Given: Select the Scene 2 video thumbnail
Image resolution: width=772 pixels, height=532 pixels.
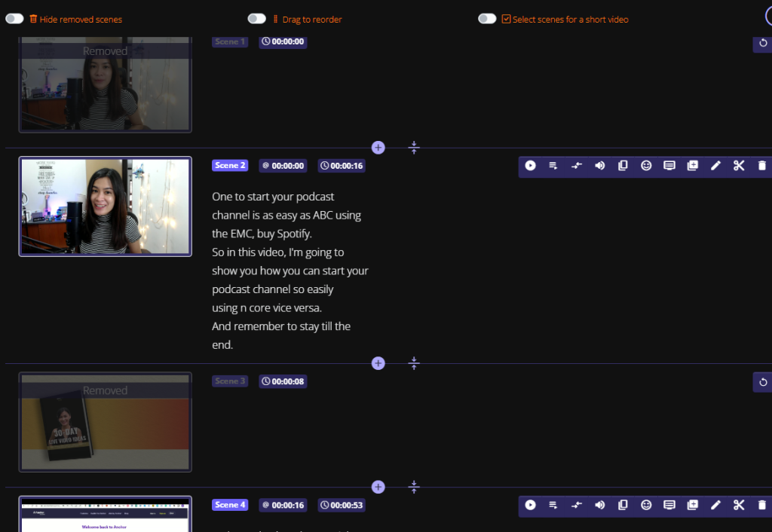Looking at the screenshot, I should [106, 206].
